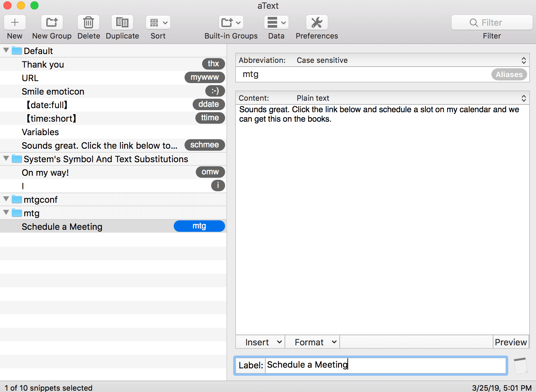
Task: Collapse the mtgconf group triangle
Action: pyautogui.click(x=6, y=199)
